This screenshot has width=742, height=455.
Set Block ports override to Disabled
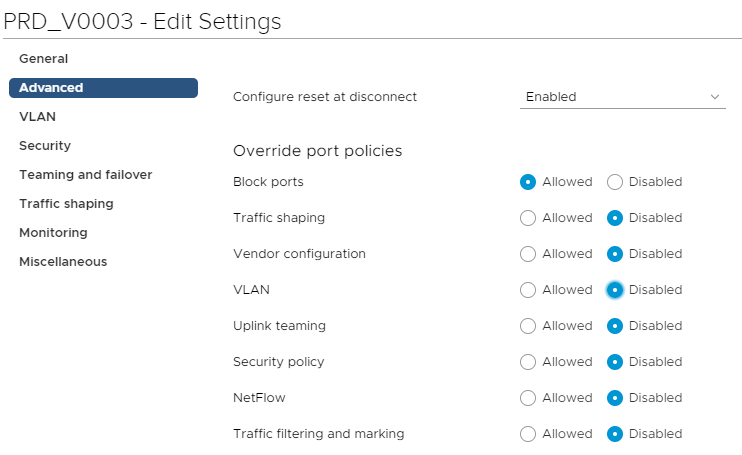pyautogui.click(x=615, y=182)
